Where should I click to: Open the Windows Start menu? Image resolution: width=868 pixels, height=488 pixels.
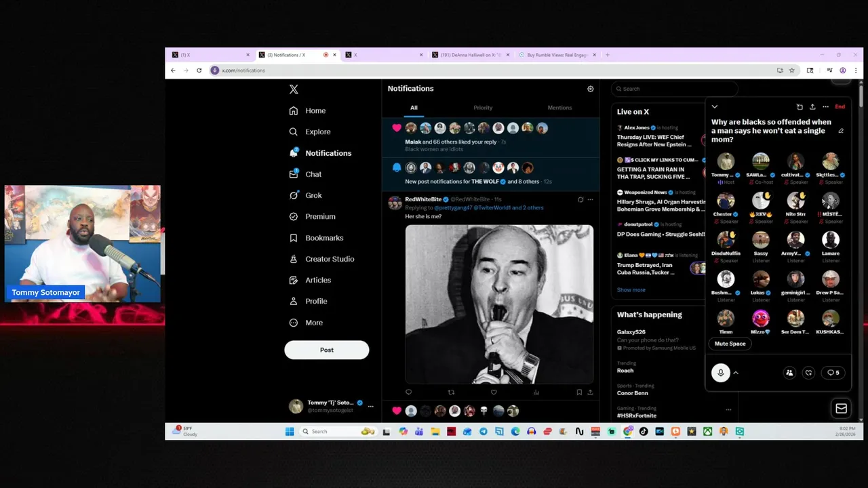pyautogui.click(x=290, y=431)
